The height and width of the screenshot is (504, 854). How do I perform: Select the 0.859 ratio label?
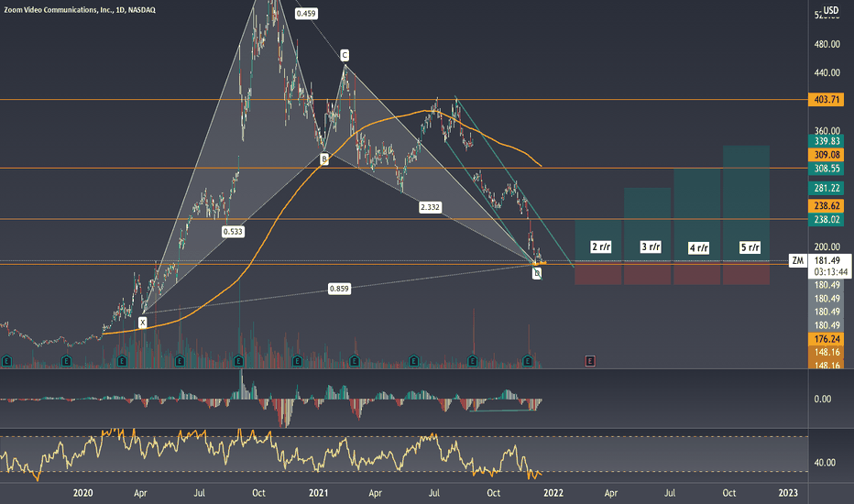339,289
